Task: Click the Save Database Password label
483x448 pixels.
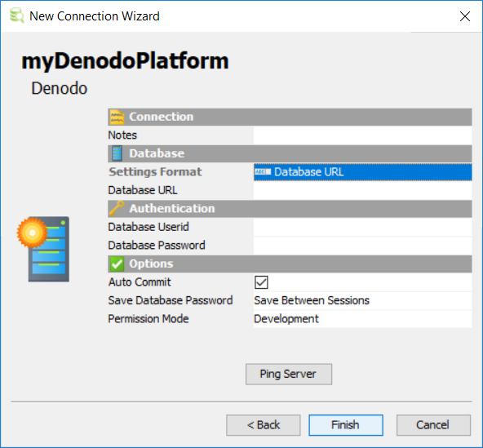Action: point(171,300)
